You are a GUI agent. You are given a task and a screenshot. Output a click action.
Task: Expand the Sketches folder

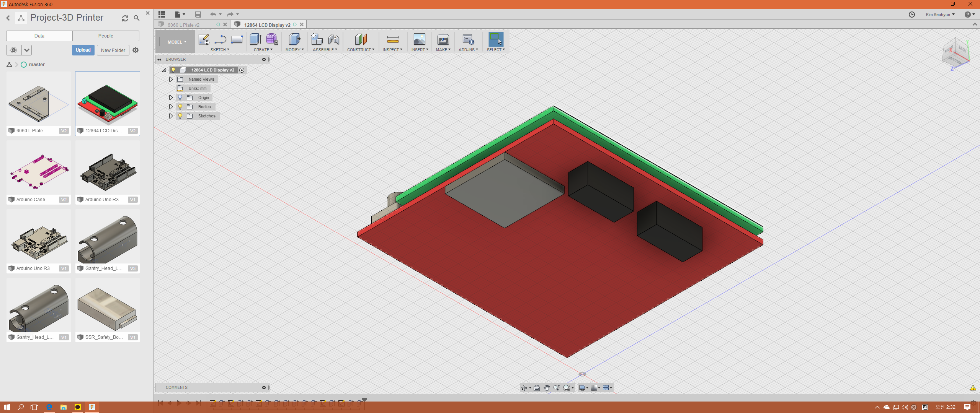click(x=171, y=116)
